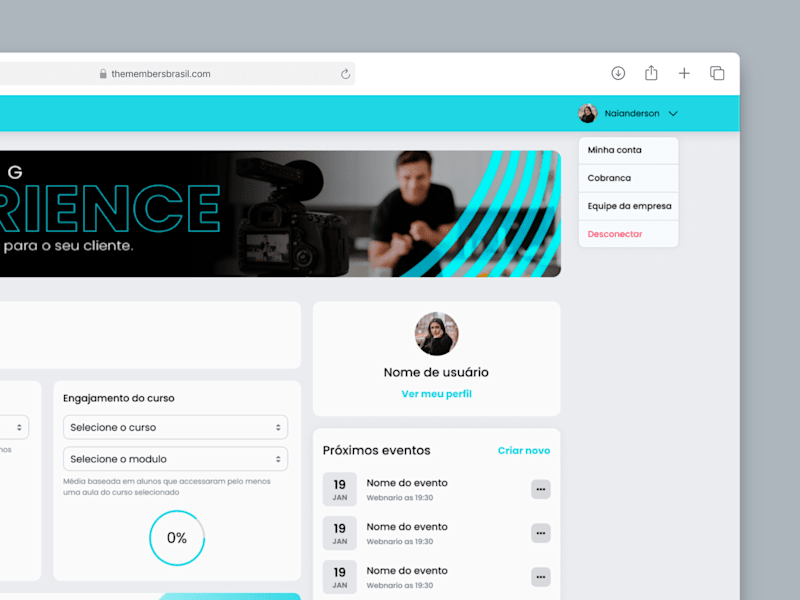The image size is (800, 600).
Task: Open Equipe da empresa menu item
Action: pos(629,206)
